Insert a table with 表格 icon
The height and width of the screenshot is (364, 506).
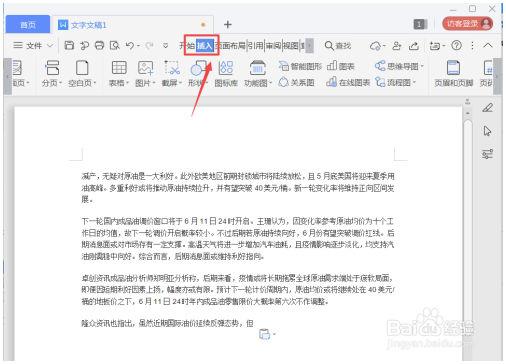click(119, 74)
